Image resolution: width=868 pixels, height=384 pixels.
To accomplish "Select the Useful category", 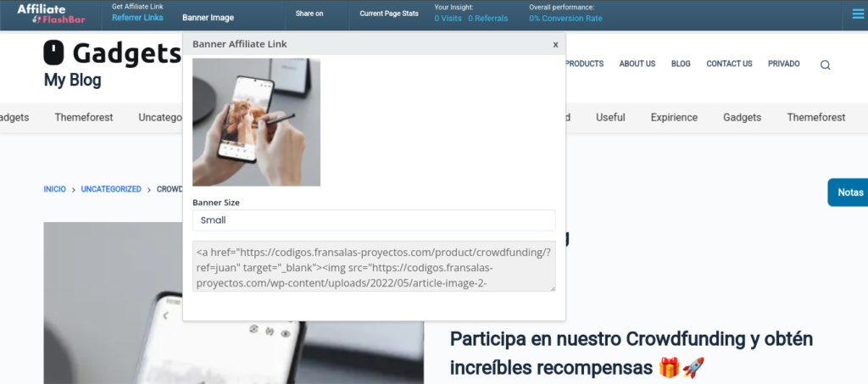I will [610, 117].
